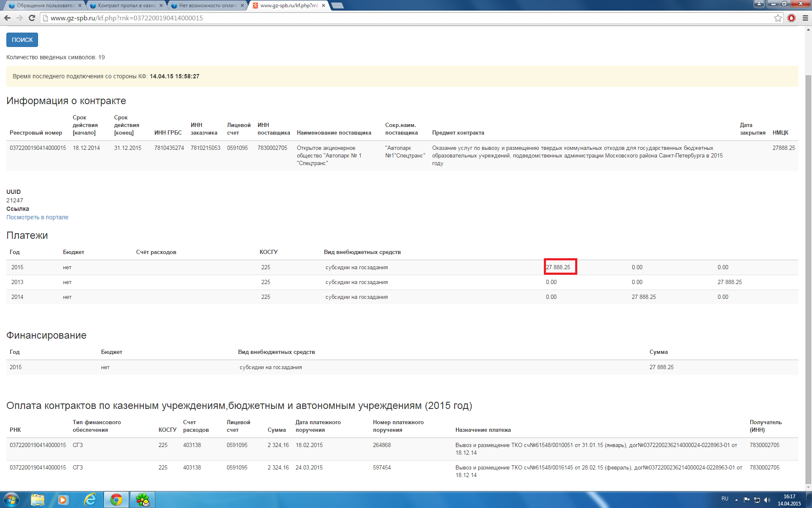Click the taskbar clock showing 16:17

(x=789, y=500)
